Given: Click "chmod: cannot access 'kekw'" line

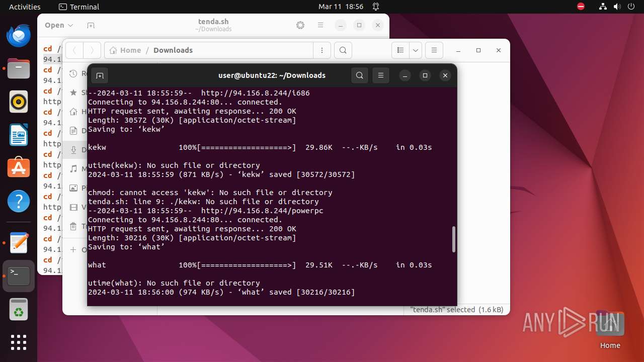Looking at the screenshot, I should (x=210, y=193).
